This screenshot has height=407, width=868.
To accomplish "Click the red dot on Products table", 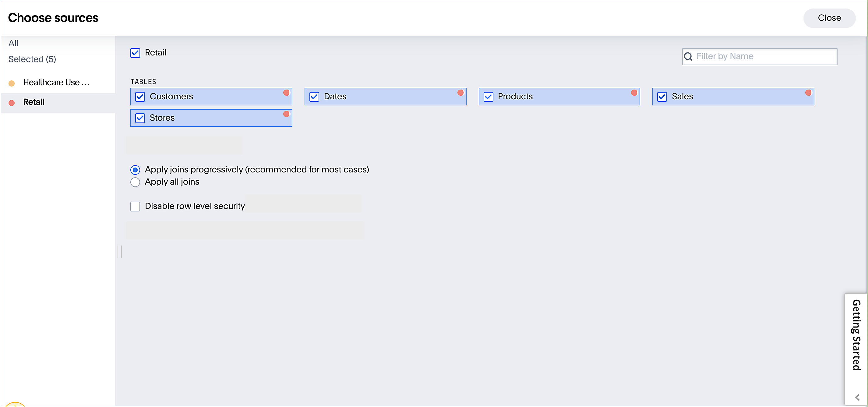I will (634, 93).
